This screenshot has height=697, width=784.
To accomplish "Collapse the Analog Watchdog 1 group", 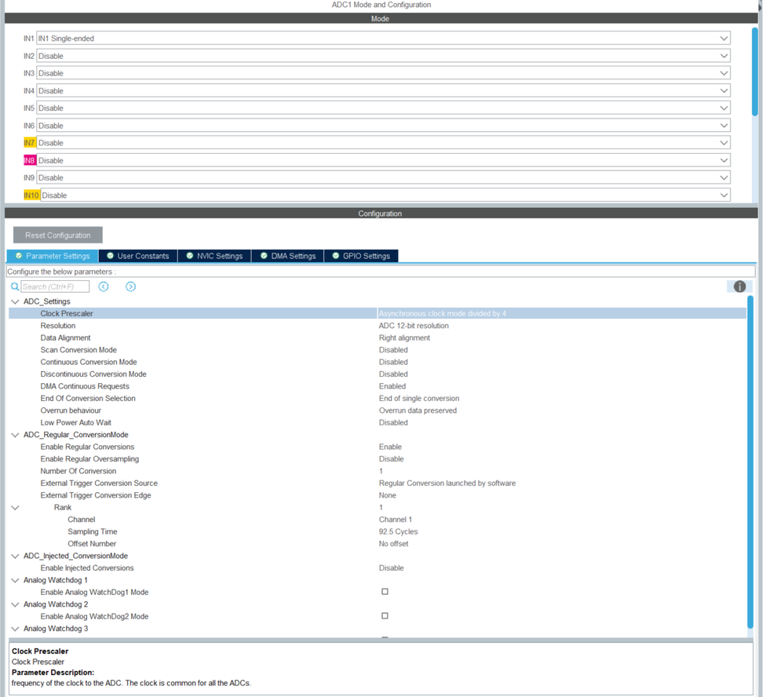I will pos(15,580).
